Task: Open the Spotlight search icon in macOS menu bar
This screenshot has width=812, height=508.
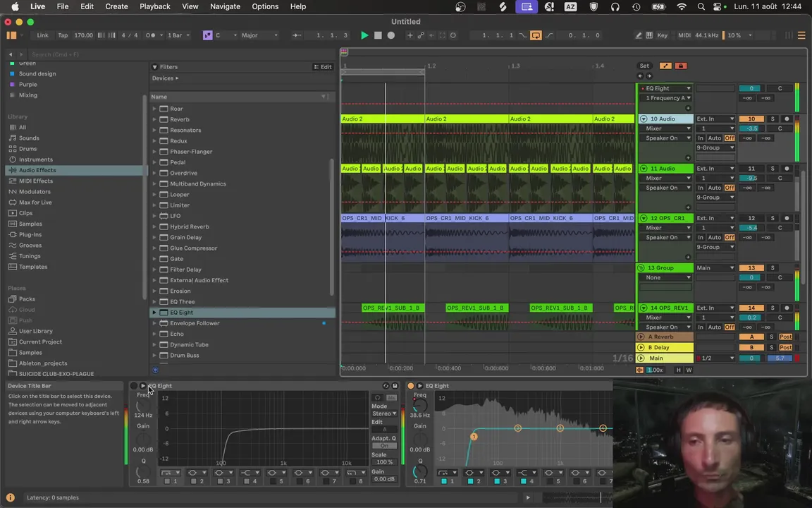Action: click(701, 7)
